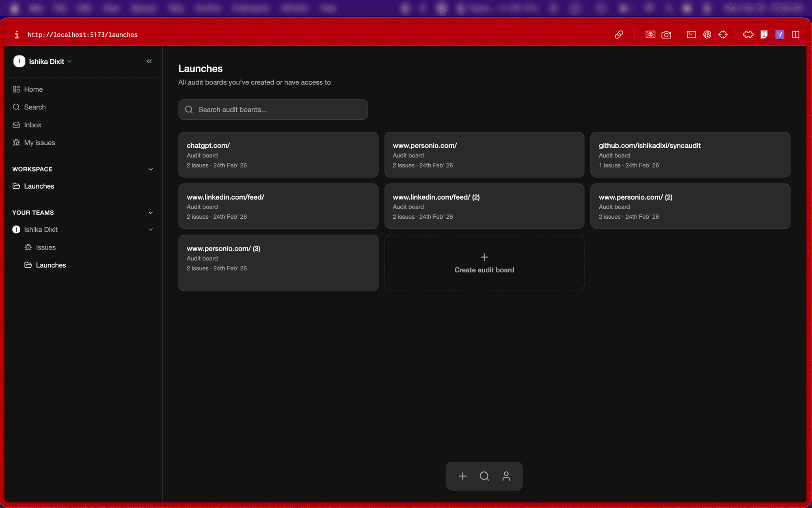Click the copy link icon in toolbar

[619, 35]
